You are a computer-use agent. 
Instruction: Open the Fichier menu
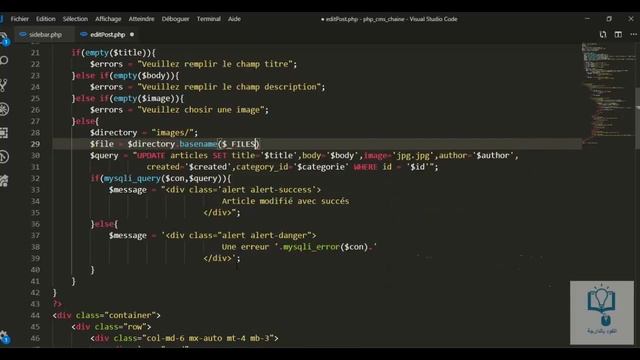point(20,19)
